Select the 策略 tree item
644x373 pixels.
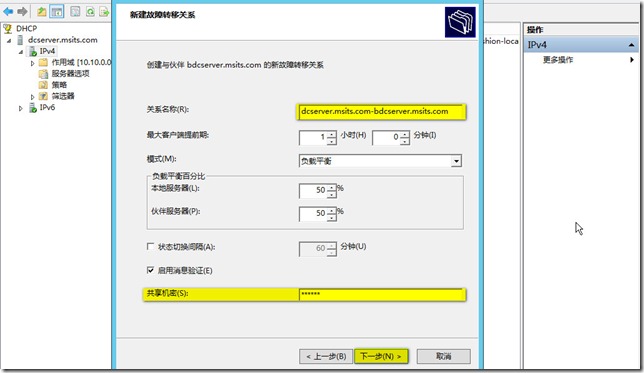[59, 85]
